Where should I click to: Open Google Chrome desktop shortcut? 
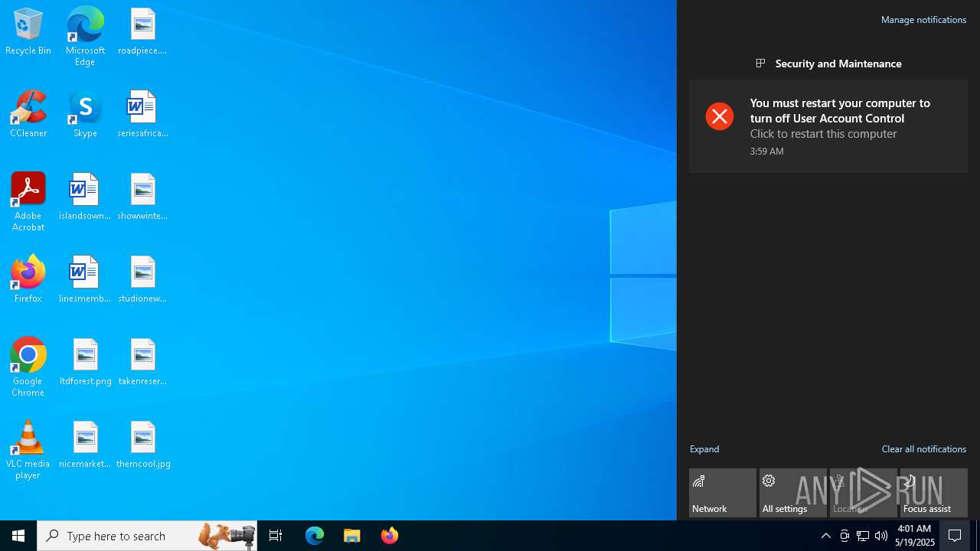28,367
